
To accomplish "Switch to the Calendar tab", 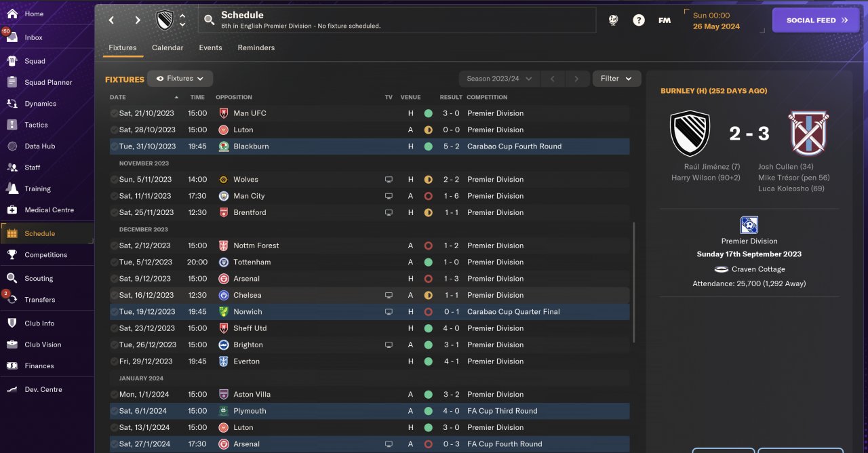I will pyautogui.click(x=167, y=48).
